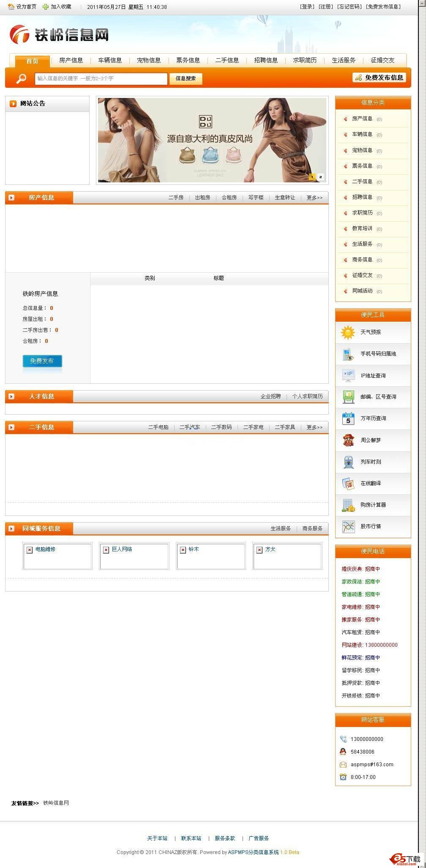426x868 pixels.
Task: Open the 企业招聘 link
Action: click(x=270, y=396)
